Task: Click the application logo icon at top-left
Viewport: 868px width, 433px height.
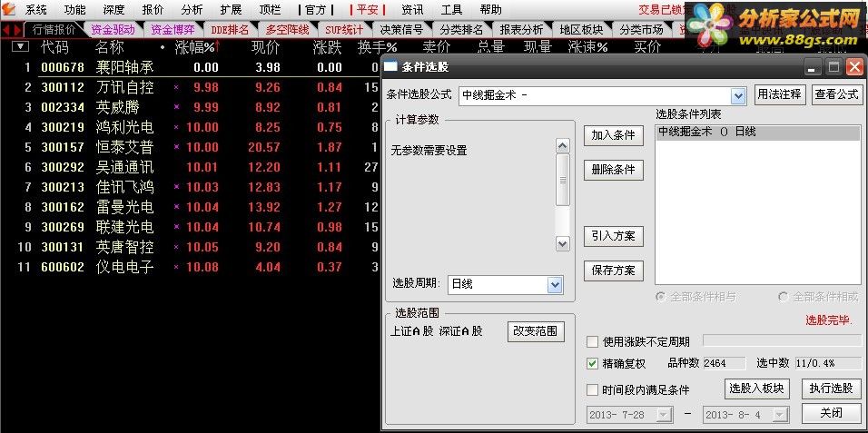Action: point(8,9)
